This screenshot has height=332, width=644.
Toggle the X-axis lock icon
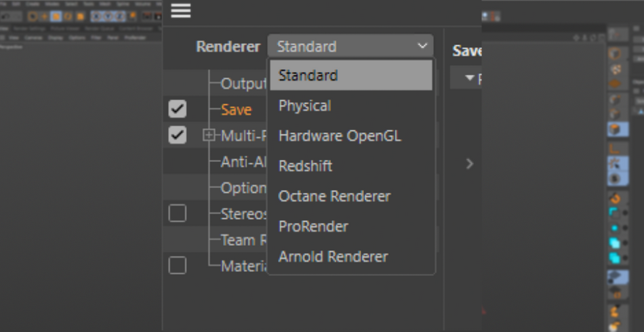[96, 16]
